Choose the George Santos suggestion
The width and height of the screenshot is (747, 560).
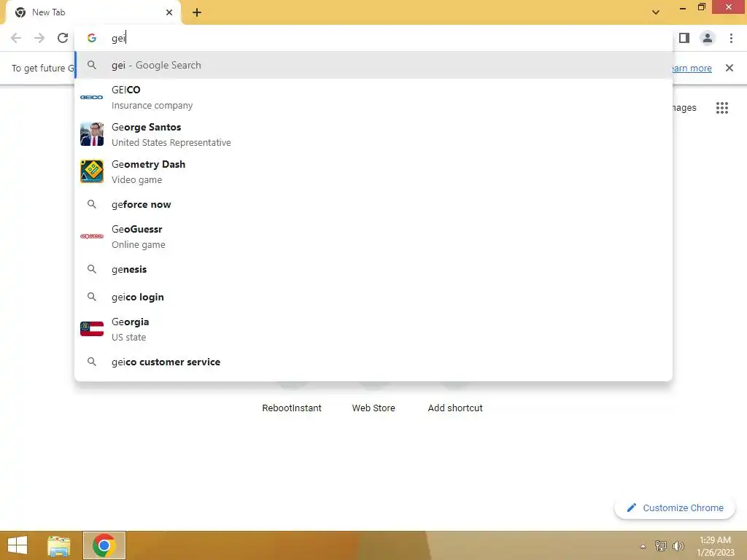pos(373,134)
